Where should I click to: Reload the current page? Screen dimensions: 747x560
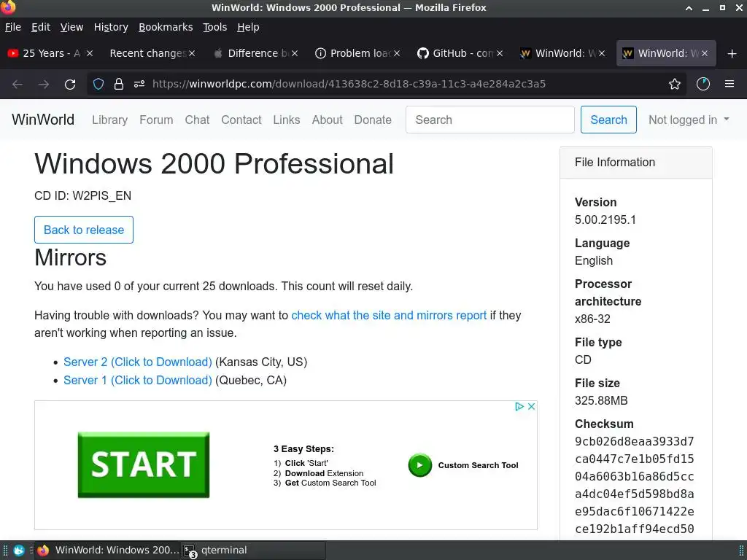[70, 85]
